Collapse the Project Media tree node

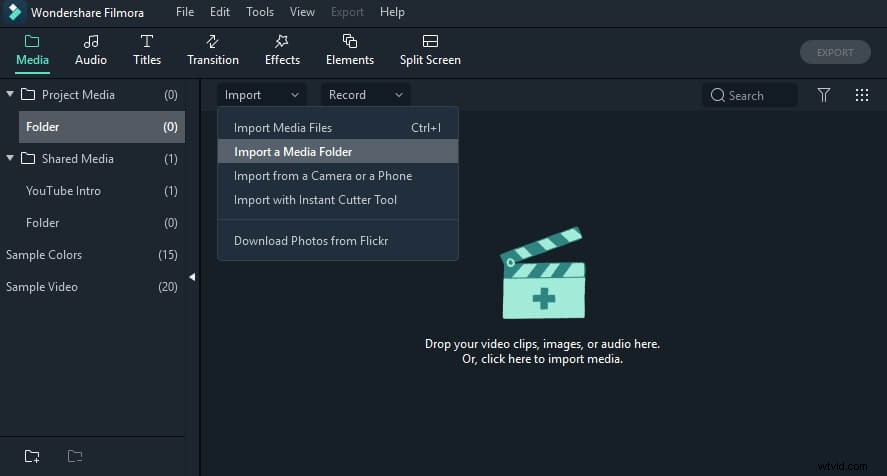tap(10, 94)
